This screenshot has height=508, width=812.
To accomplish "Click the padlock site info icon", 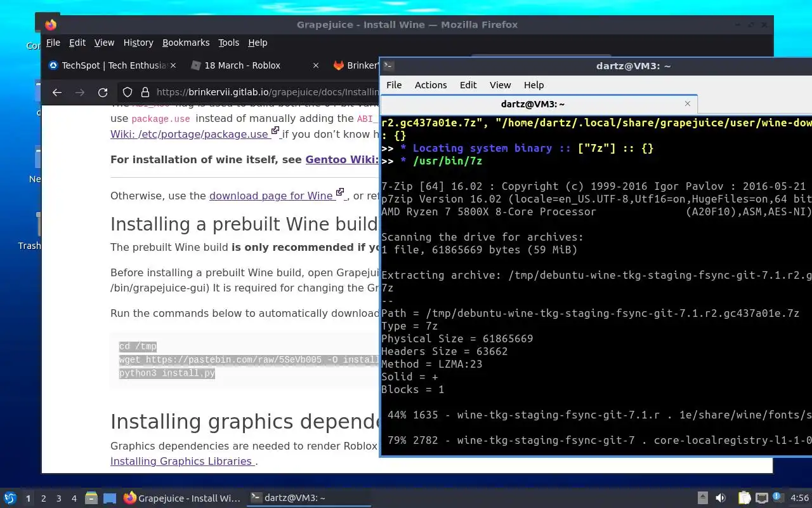I will tap(145, 92).
